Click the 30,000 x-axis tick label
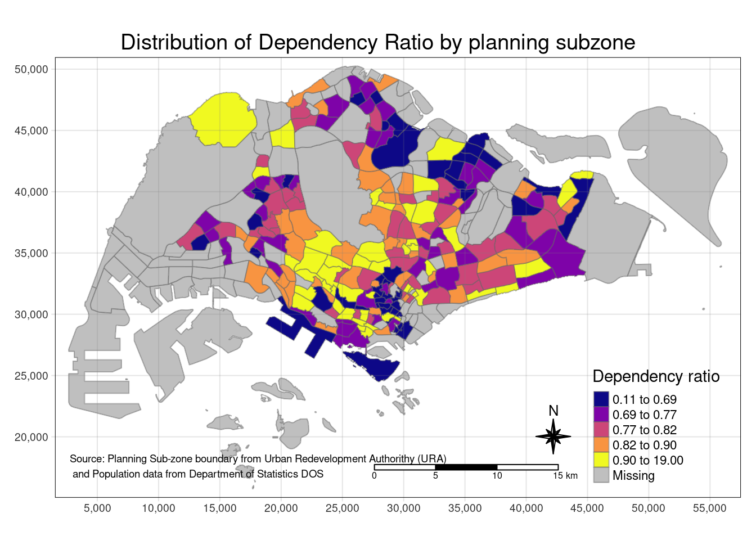 tap(403, 508)
